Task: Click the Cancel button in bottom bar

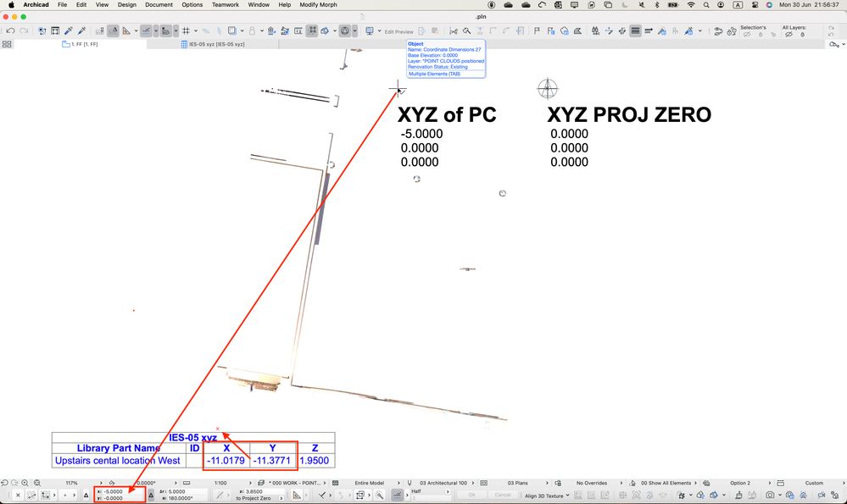Action: (x=503, y=495)
